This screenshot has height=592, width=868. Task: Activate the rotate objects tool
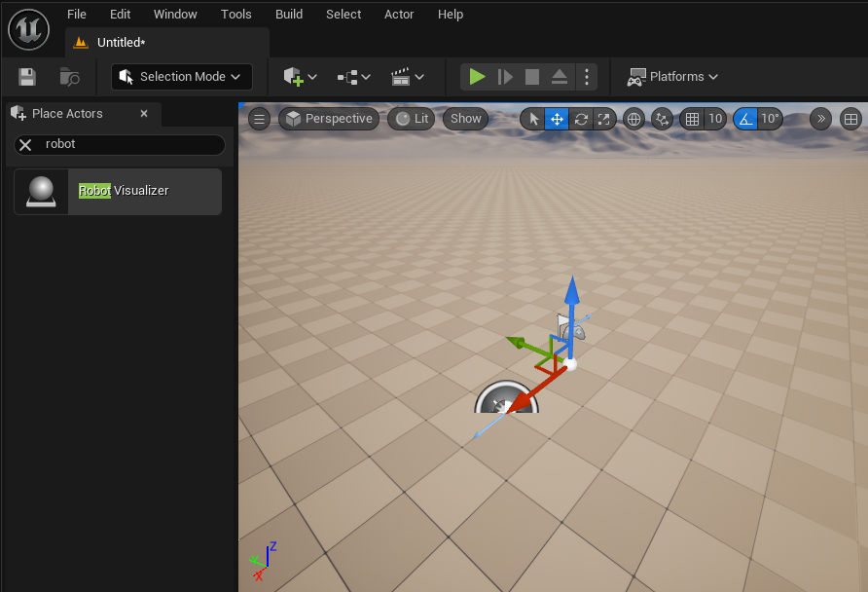coord(581,119)
